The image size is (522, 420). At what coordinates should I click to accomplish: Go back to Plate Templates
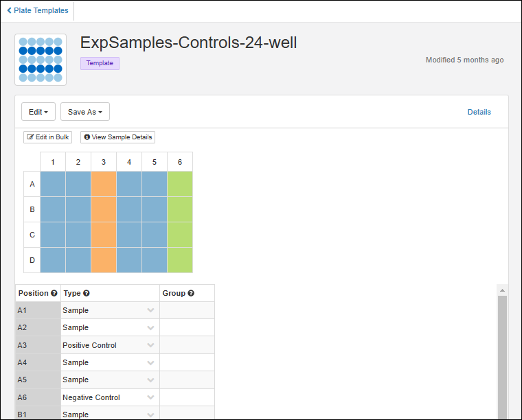point(38,11)
